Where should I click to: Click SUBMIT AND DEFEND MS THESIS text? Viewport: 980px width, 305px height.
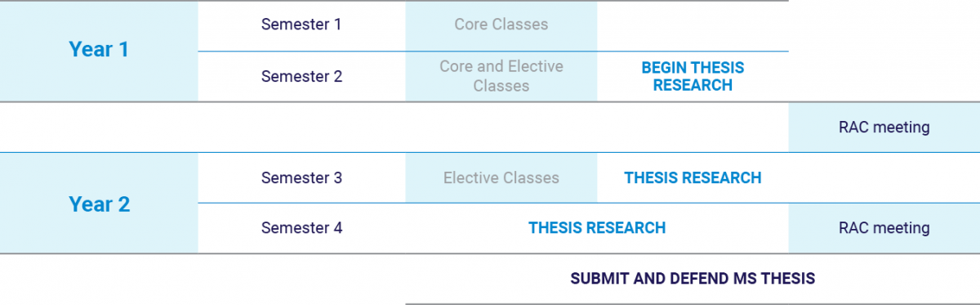click(x=693, y=279)
